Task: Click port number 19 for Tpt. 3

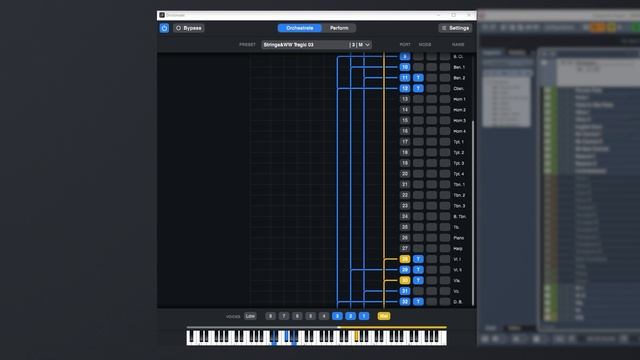Action: click(404, 163)
